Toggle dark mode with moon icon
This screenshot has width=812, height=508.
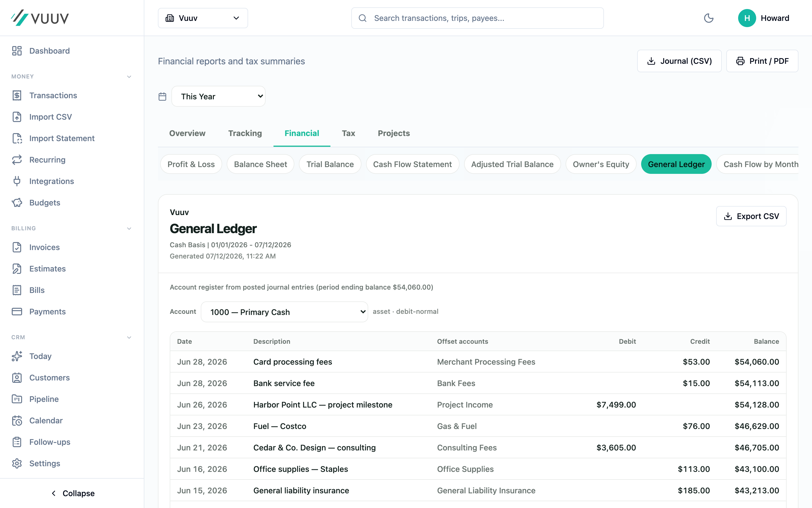(709, 18)
